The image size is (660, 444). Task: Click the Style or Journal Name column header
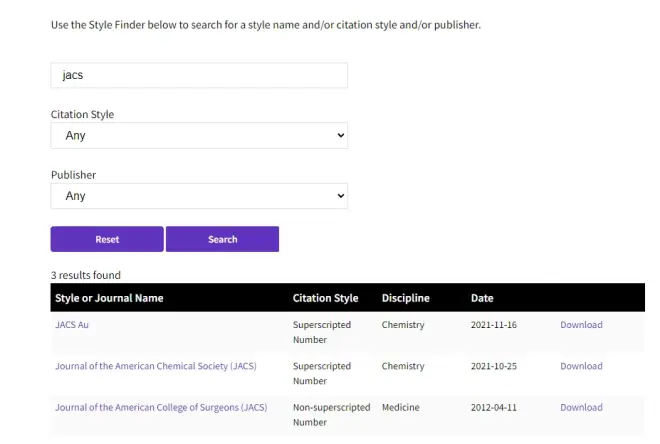[109, 298]
